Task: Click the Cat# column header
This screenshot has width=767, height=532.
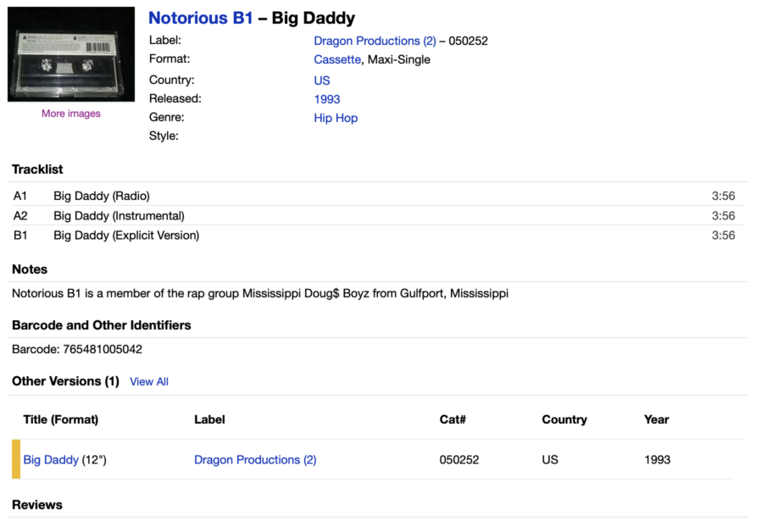Action: [x=453, y=419]
